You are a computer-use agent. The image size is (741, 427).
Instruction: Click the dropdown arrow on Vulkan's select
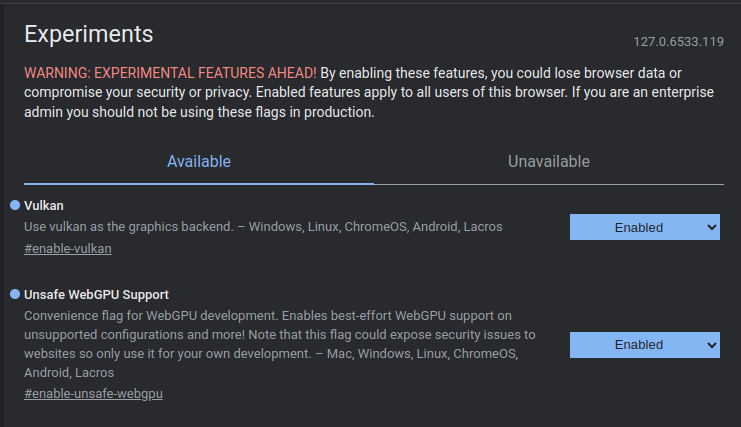[711, 227]
